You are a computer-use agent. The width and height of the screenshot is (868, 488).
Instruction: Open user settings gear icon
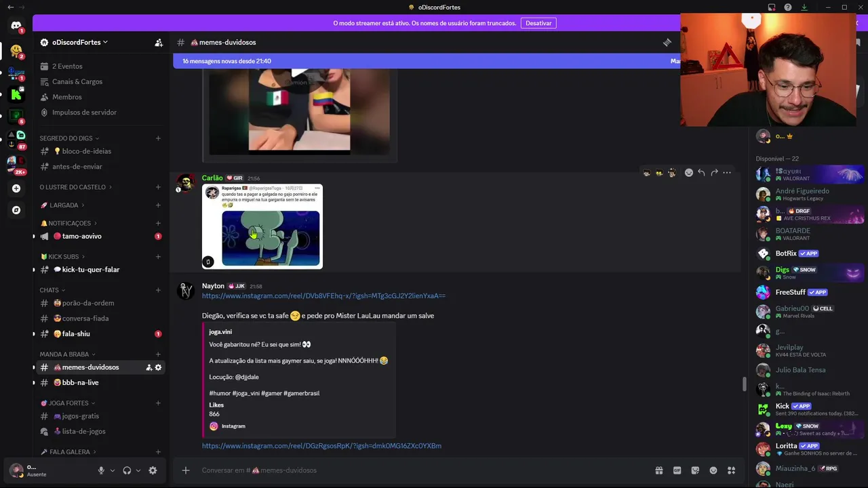pos(153,470)
